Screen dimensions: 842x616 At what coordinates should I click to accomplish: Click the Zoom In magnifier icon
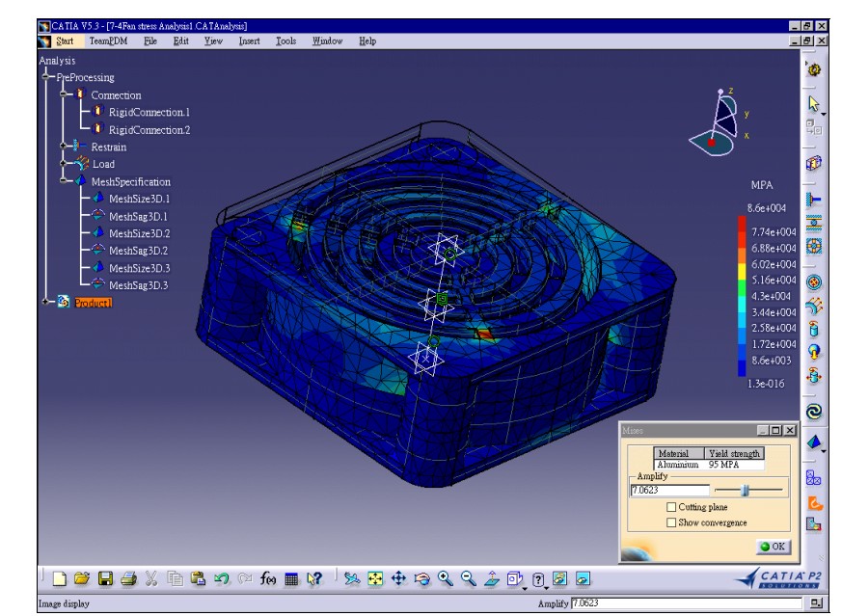(x=445, y=577)
